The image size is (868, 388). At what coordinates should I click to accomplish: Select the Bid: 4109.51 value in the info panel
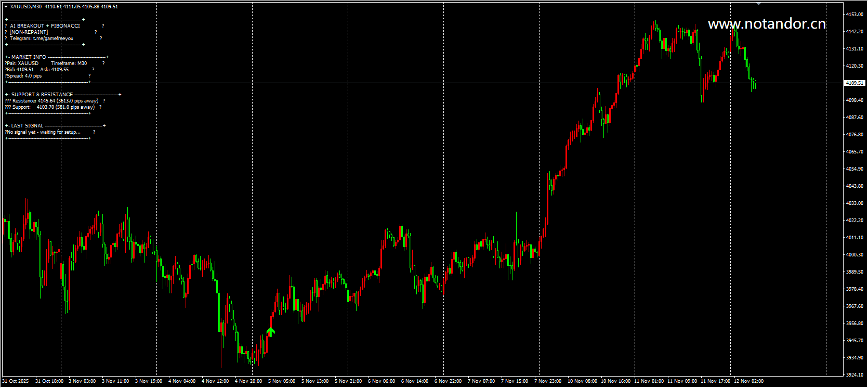coord(20,70)
